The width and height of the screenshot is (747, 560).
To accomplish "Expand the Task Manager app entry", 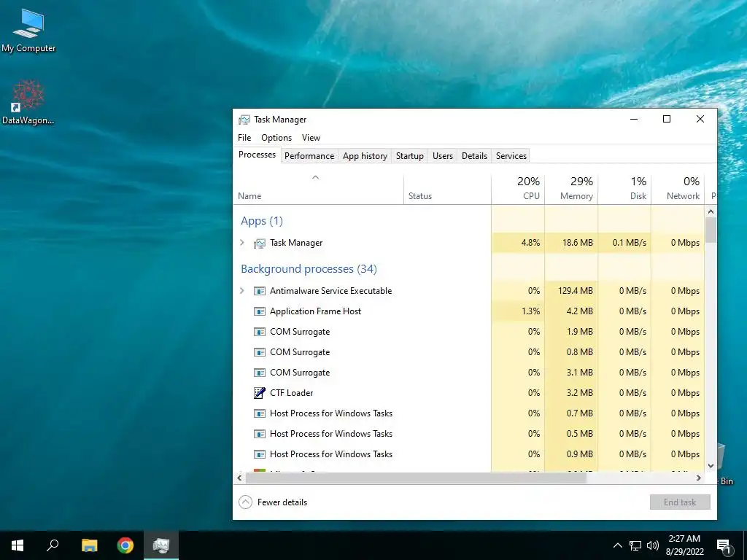I will coord(242,243).
